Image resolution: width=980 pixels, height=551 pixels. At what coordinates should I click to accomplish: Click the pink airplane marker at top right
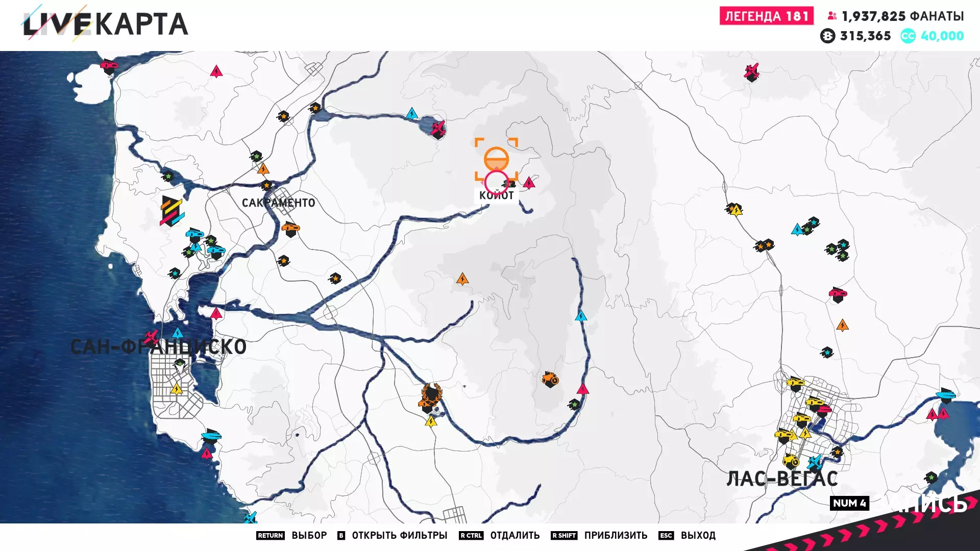(751, 72)
